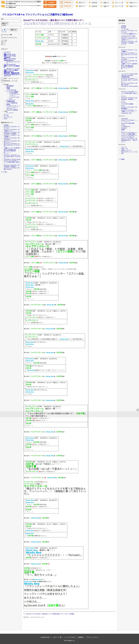Open the 全ページ一覧 page icon in topmost header row

pos(113,3)
